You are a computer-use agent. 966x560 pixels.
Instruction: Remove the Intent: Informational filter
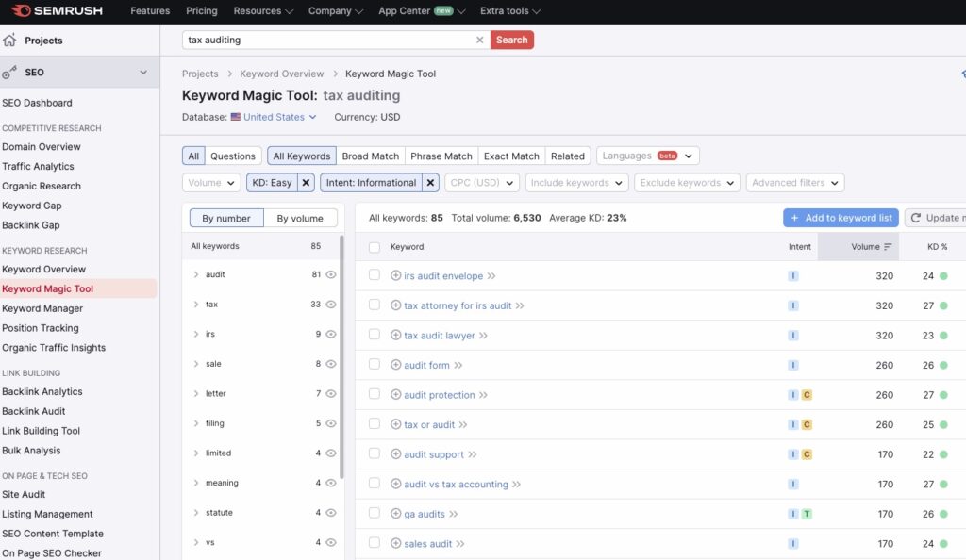pos(430,183)
